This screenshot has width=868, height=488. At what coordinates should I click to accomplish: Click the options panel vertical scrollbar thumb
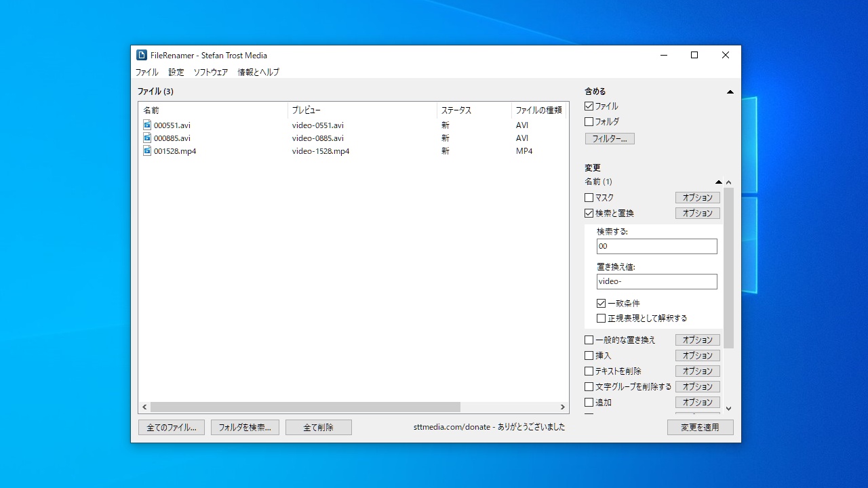(x=729, y=268)
